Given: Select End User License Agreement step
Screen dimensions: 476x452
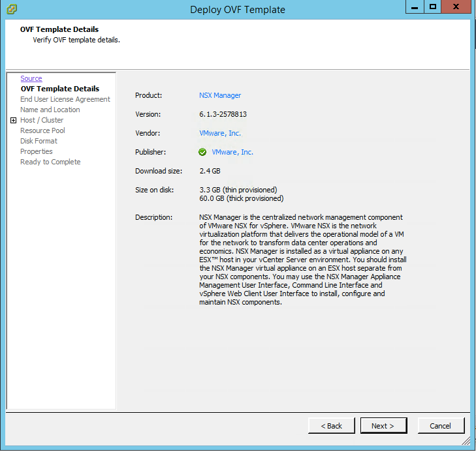Looking at the screenshot, I should tap(65, 99).
